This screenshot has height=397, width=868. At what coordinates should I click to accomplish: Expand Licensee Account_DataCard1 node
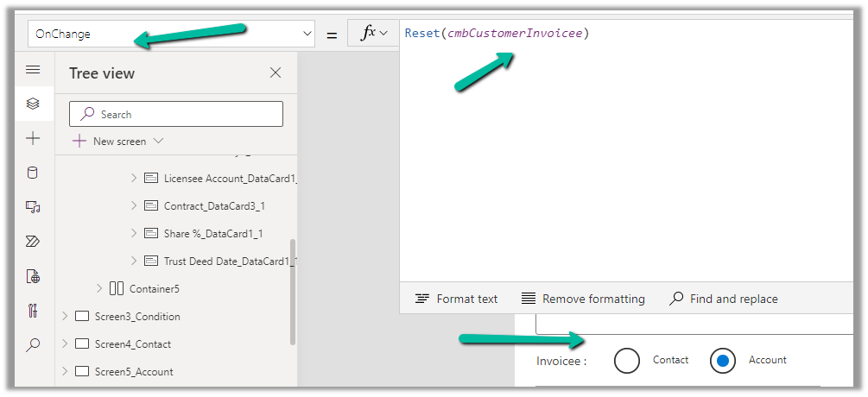(x=133, y=178)
